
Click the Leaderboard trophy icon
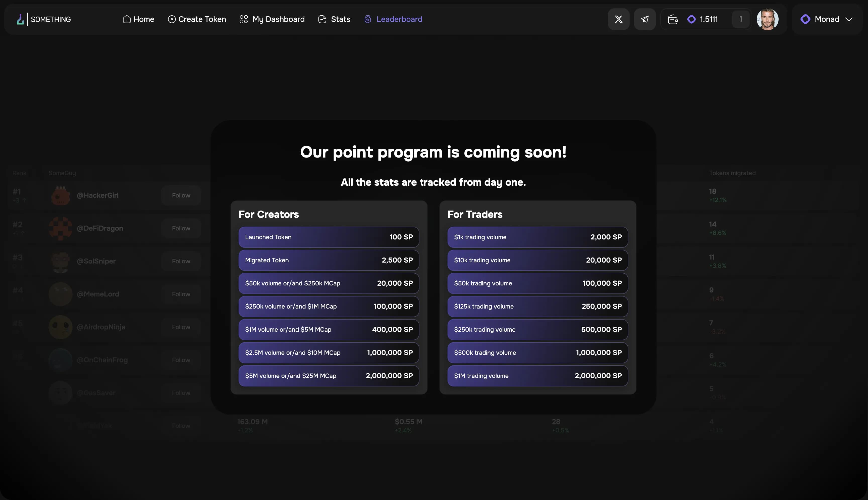tap(368, 19)
